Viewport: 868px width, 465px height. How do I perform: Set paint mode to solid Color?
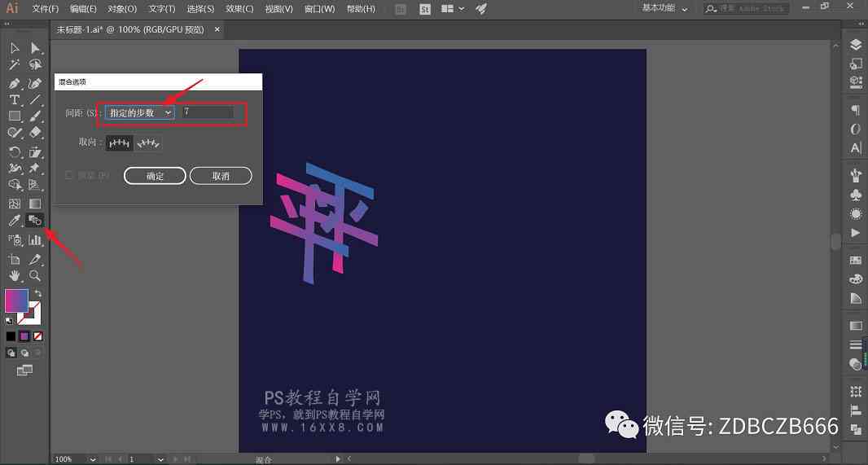pos(11,336)
